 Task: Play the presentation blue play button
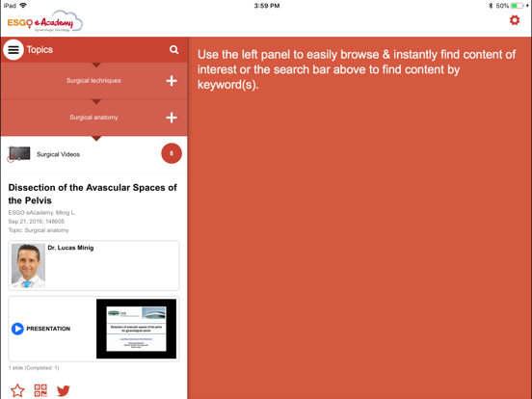coord(17,329)
